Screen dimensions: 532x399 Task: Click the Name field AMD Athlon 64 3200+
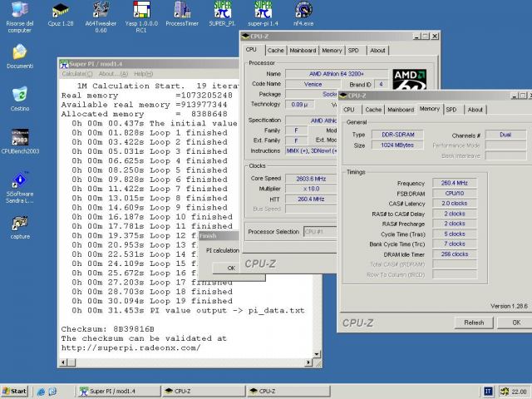pos(336,74)
